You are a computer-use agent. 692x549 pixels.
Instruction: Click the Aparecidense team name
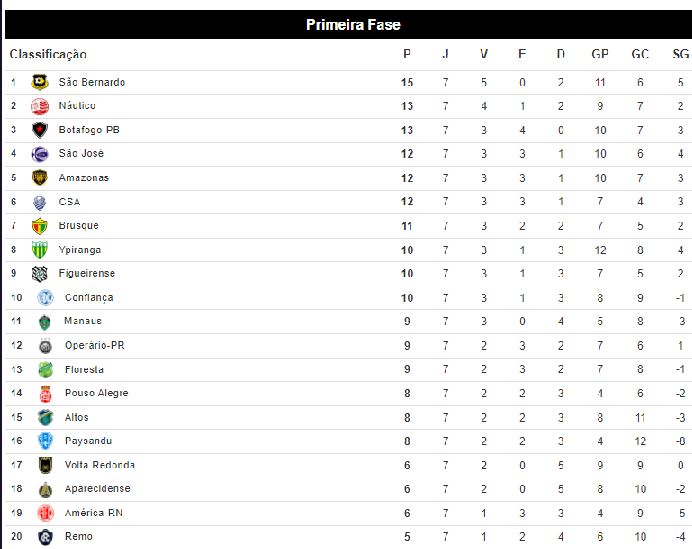[x=97, y=489]
